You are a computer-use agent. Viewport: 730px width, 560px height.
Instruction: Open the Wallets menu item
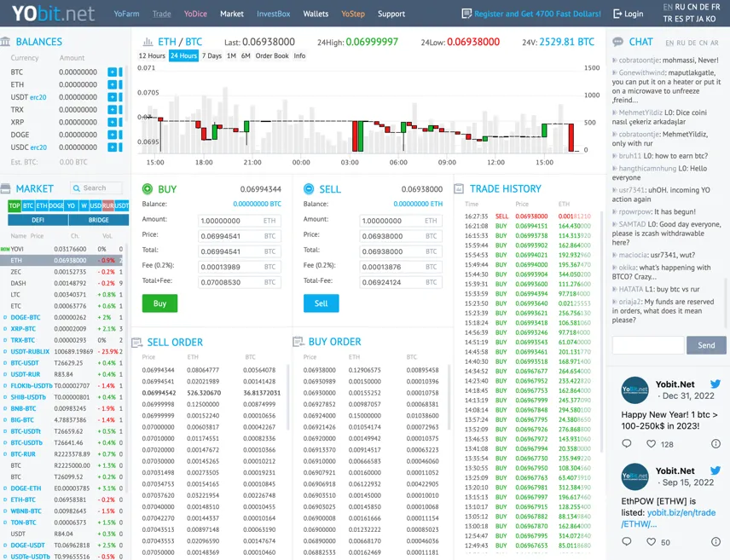click(316, 14)
